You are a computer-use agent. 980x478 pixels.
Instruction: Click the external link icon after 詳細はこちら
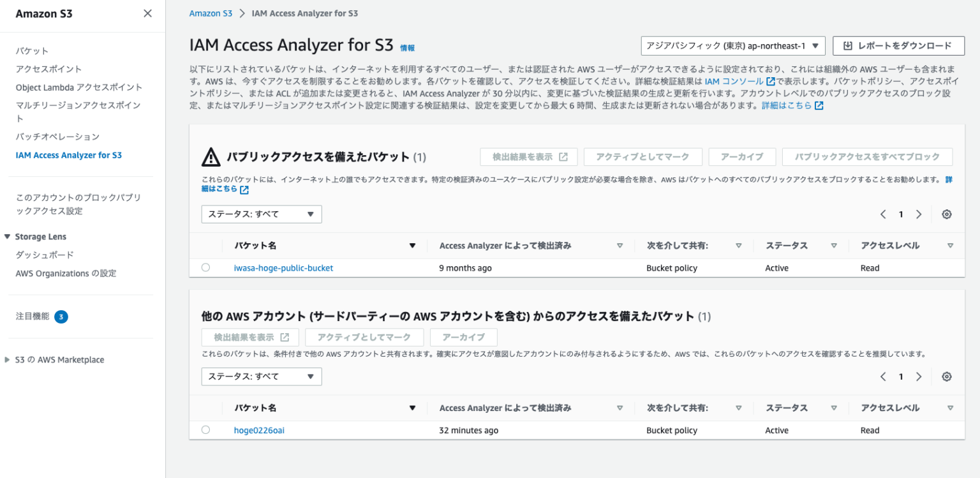click(x=819, y=105)
